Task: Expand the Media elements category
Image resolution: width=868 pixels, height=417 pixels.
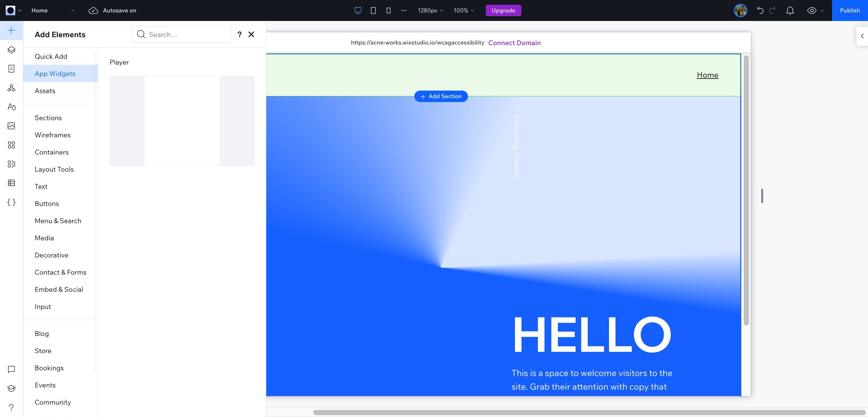Action: pos(44,237)
